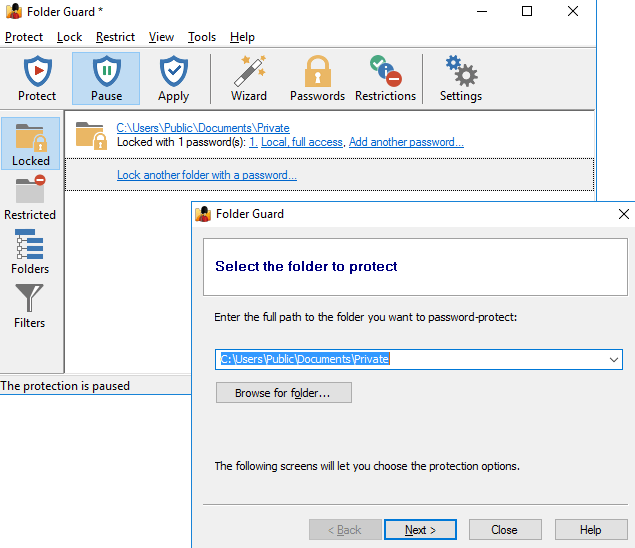This screenshot has width=635, height=548.
Task: Open the Filters view in the sidebar
Action: [30, 305]
